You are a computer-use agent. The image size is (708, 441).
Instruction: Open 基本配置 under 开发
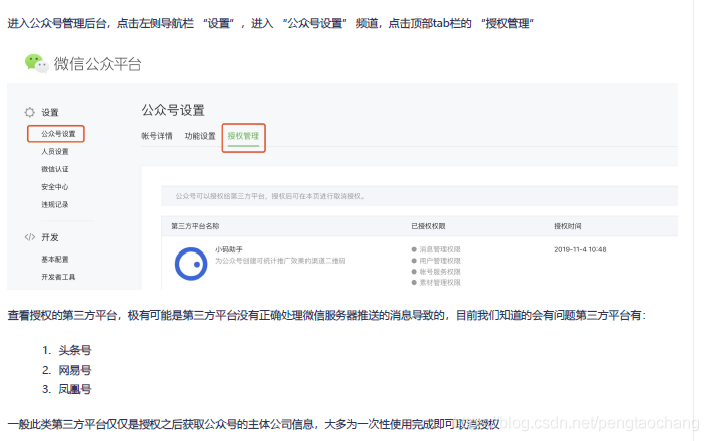(x=55, y=259)
